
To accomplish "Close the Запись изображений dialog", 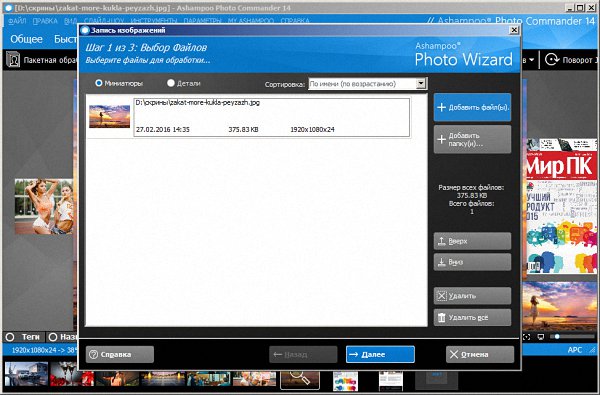I will pyautogui.click(x=514, y=30).
